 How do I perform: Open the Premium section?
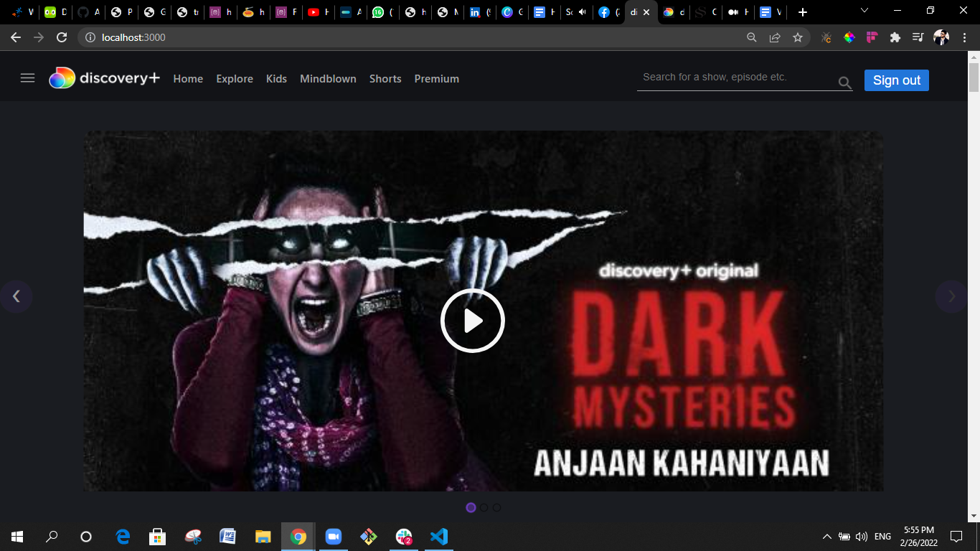(x=436, y=79)
